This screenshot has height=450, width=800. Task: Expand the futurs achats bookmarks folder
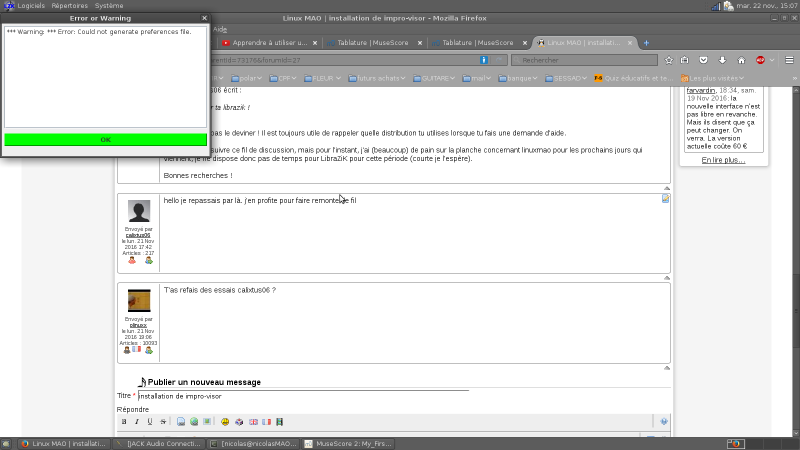(377, 78)
